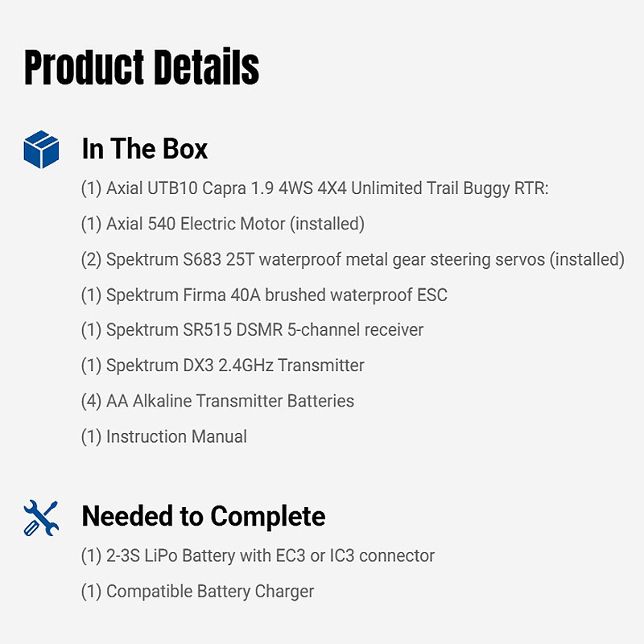Select the Axial 540 Electric Motor entry

coord(223,224)
